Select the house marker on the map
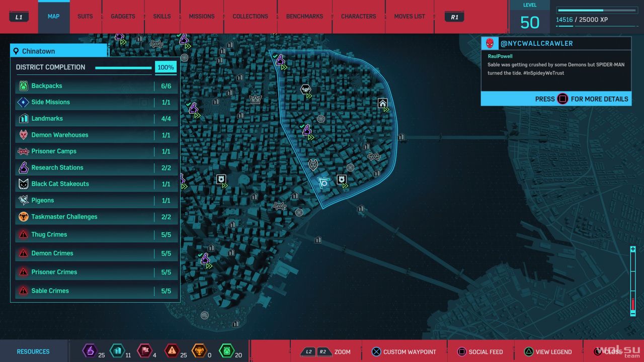 pyautogui.click(x=382, y=104)
